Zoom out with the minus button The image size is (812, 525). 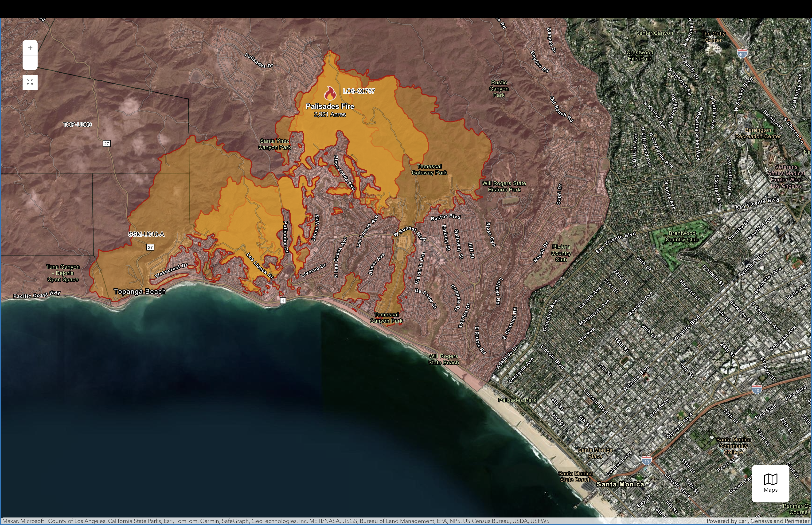click(x=30, y=63)
